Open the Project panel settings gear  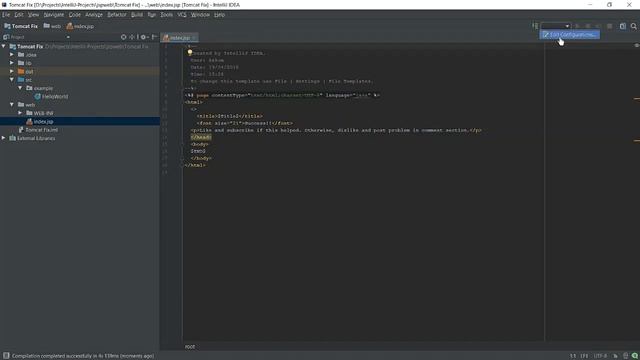(x=143, y=37)
